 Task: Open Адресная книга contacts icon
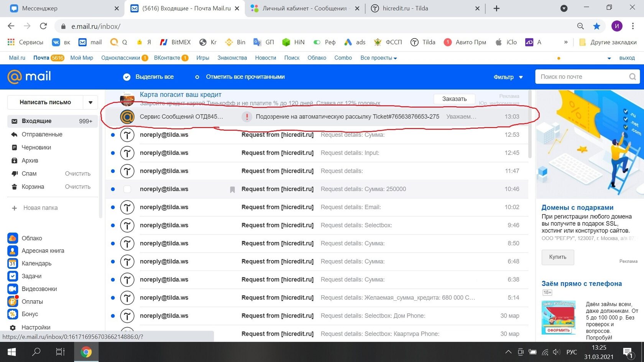(x=13, y=251)
